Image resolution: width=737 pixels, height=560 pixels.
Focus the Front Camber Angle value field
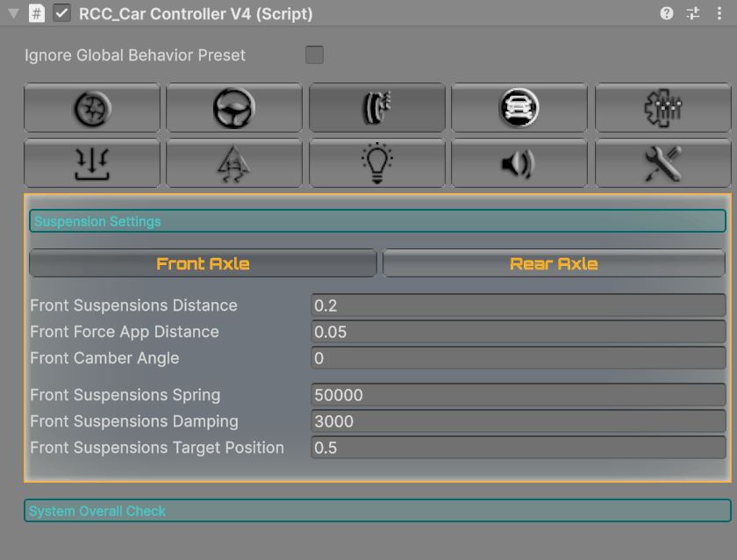point(519,358)
